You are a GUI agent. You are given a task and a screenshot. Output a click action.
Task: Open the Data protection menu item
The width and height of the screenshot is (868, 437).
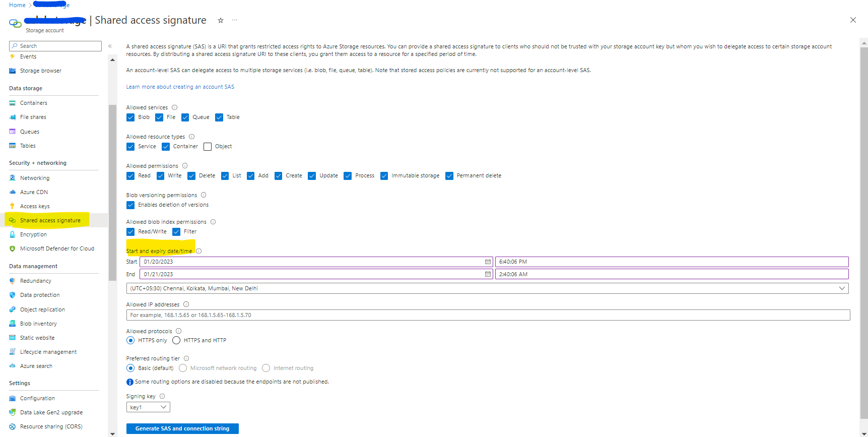coord(40,295)
